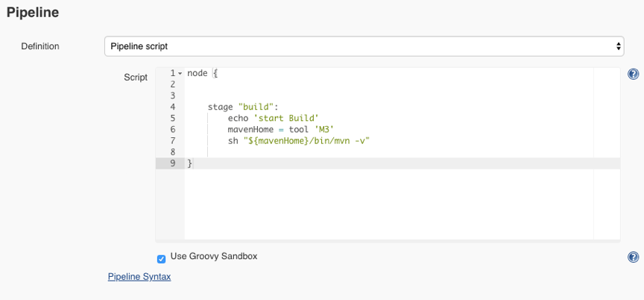Place cursor on echo 'start Build' text
Image resolution: width=644 pixels, height=300 pixels.
[x=273, y=118]
